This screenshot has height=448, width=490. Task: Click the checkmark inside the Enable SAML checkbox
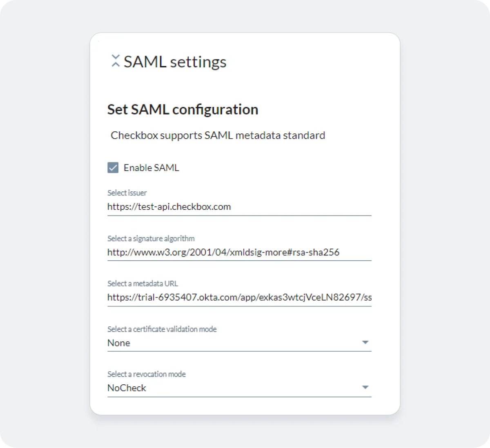pyautogui.click(x=112, y=167)
